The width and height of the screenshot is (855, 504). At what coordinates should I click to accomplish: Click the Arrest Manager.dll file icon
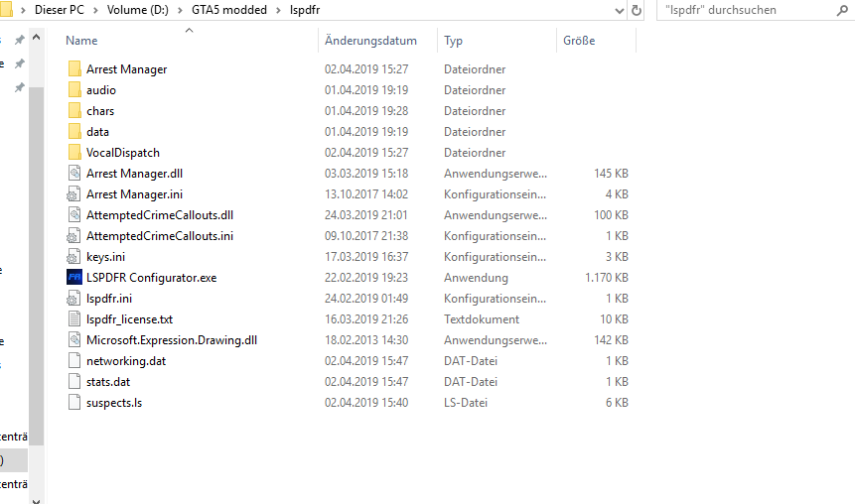[74, 174]
